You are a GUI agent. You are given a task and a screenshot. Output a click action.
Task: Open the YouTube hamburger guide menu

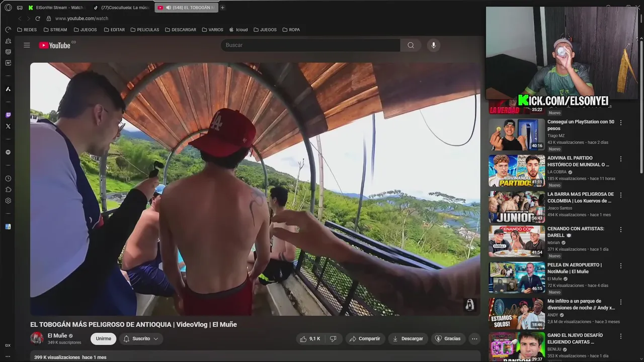tap(27, 45)
